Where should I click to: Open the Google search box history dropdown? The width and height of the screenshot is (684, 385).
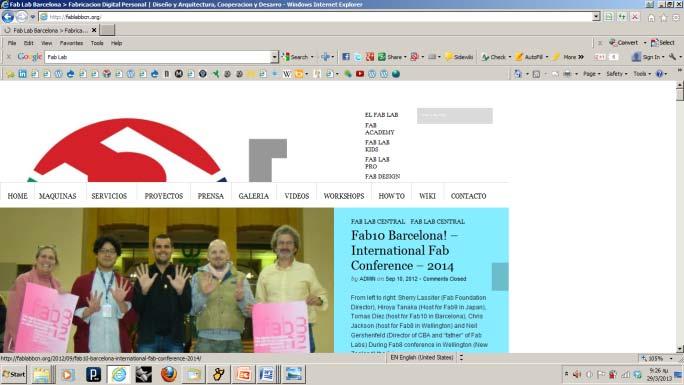click(274, 57)
